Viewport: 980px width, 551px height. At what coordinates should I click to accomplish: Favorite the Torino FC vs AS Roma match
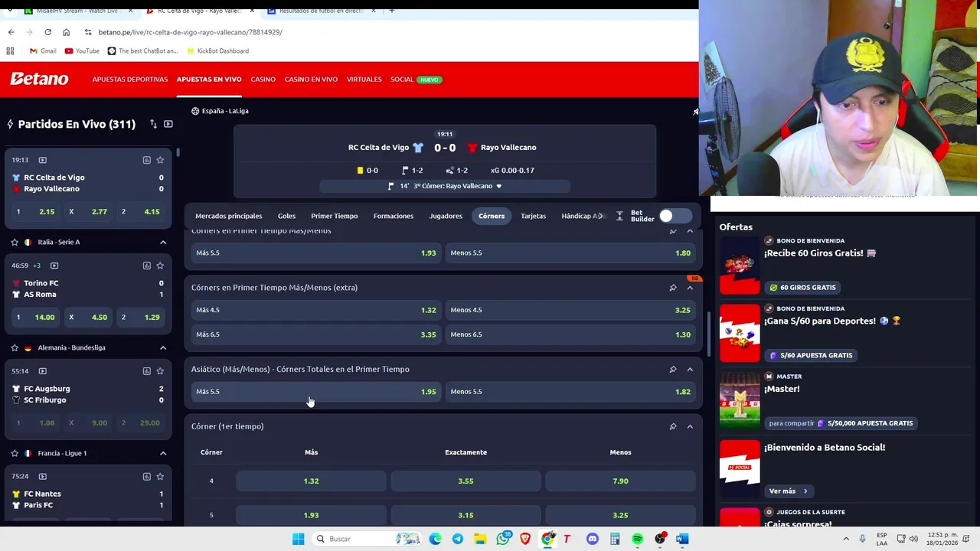[x=160, y=266]
